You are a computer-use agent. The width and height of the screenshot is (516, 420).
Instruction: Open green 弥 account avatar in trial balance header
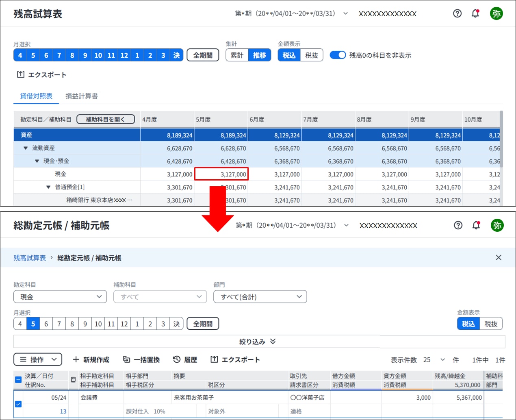tap(496, 13)
